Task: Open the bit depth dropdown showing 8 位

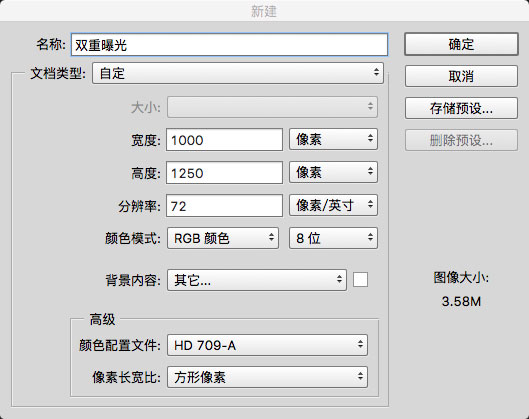Action: point(333,238)
